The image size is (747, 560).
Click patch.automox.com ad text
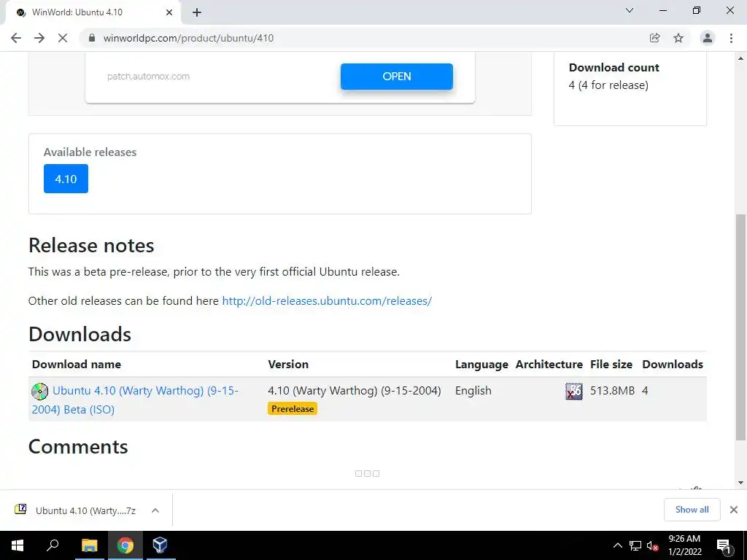(x=148, y=76)
